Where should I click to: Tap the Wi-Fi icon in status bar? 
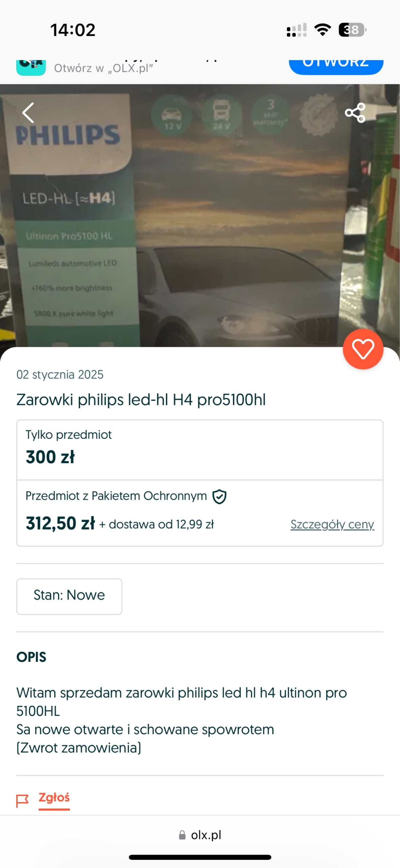pos(322,30)
